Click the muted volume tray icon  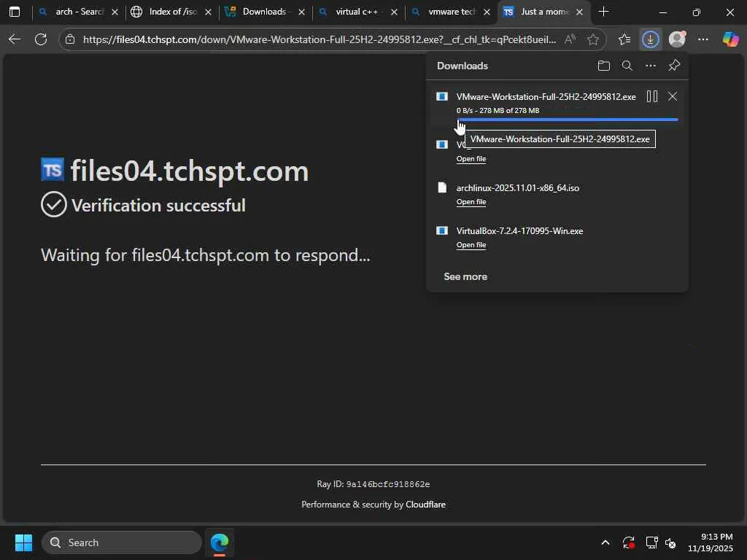point(670,542)
